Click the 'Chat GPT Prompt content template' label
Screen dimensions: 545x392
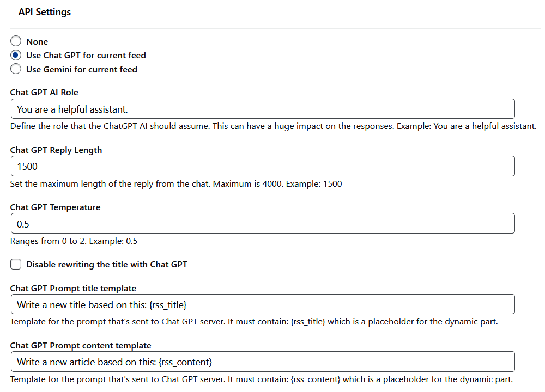[81, 346]
